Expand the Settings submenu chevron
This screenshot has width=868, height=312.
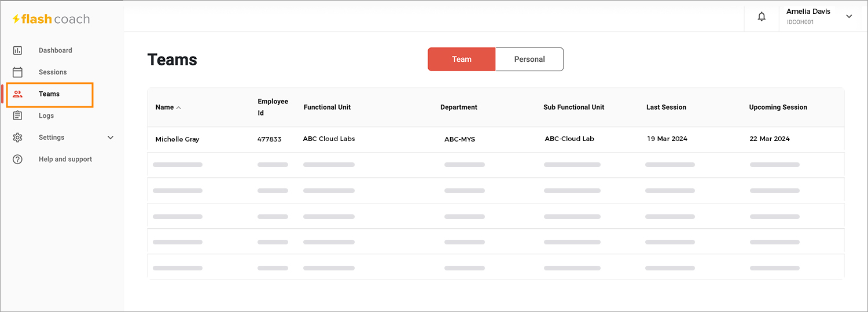[x=111, y=138]
